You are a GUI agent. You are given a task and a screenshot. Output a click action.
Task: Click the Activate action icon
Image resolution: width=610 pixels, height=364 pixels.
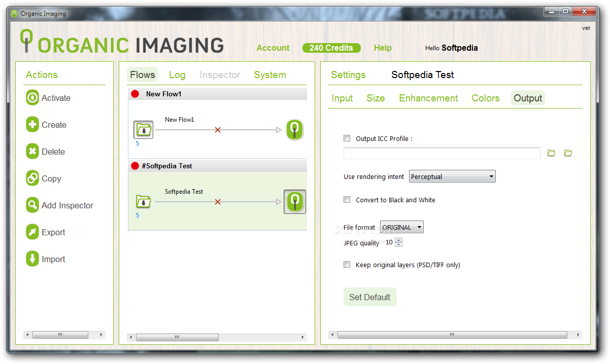[32, 98]
